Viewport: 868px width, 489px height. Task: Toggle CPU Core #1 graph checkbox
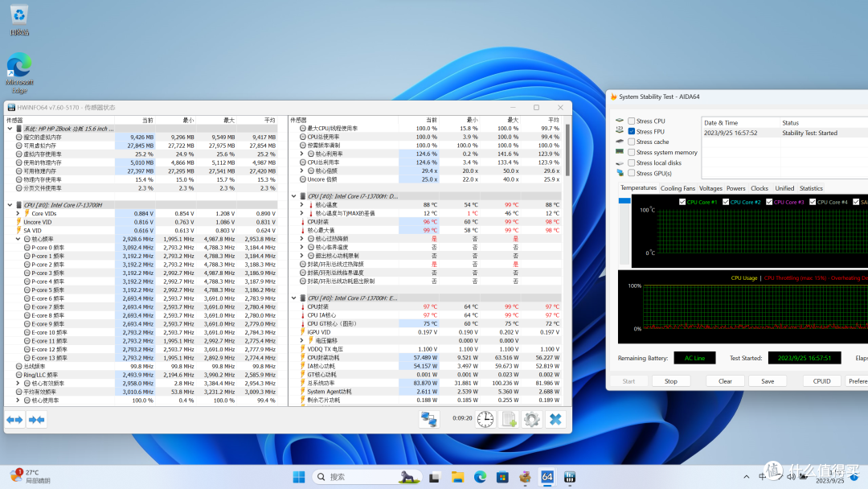pos(682,202)
